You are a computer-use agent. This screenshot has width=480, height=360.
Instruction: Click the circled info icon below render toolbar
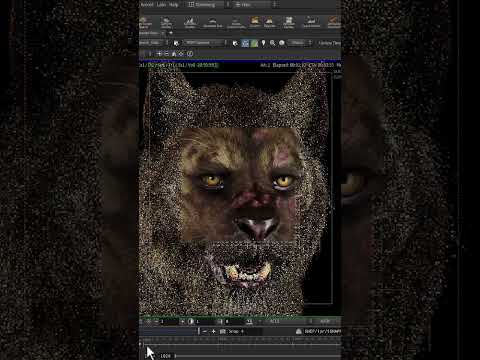coord(190,54)
